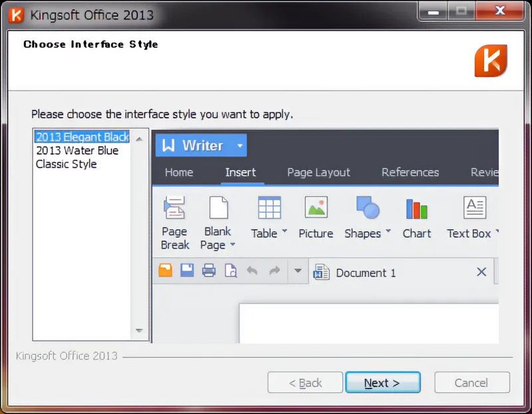Viewport: 532px width, 414px height.
Task: Open the quick access toolbar dropdown
Action: tap(298, 271)
